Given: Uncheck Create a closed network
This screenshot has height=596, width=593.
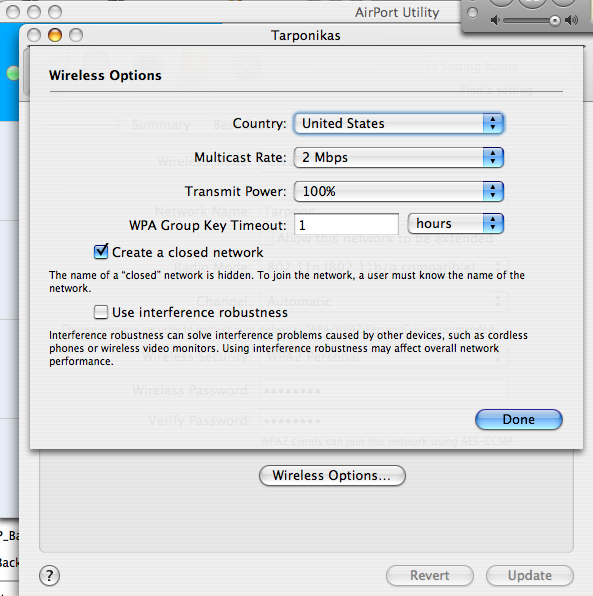Looking at the screenshot, I should tap(101, 252).
